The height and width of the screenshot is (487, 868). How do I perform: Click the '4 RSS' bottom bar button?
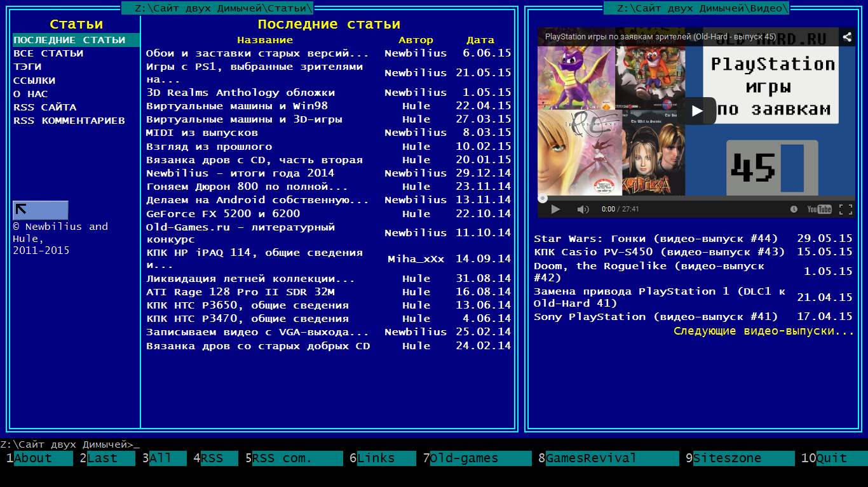(x=215, y=458)
